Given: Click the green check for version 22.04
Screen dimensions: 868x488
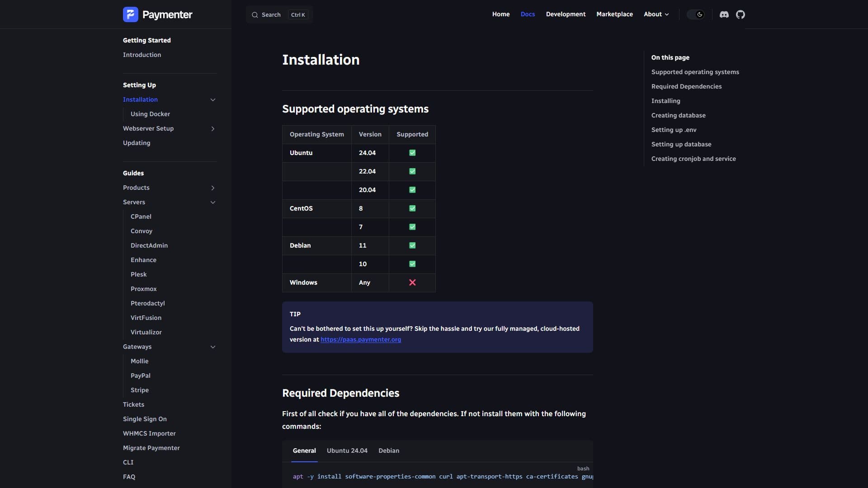Looking at the screenshot, I should pos(412,172).
